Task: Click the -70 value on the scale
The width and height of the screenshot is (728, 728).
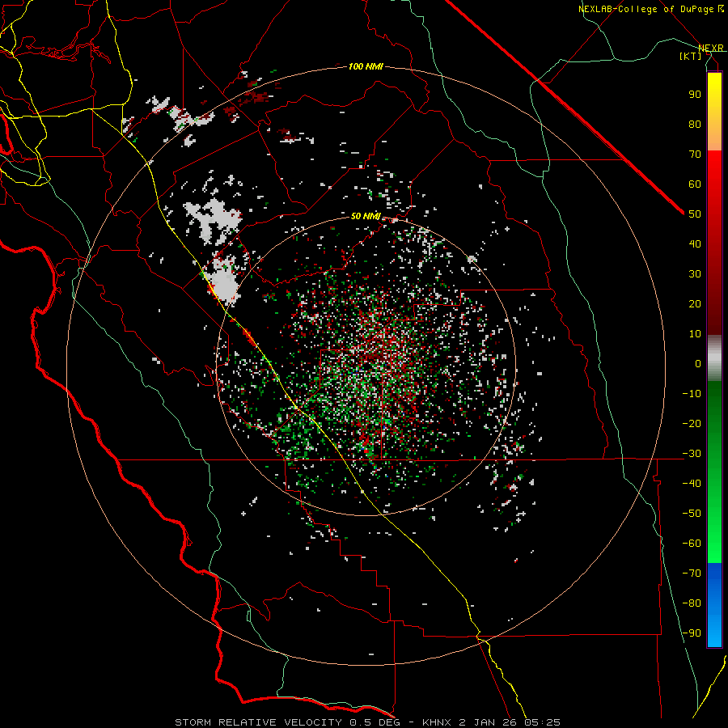Action: point(692,573)
